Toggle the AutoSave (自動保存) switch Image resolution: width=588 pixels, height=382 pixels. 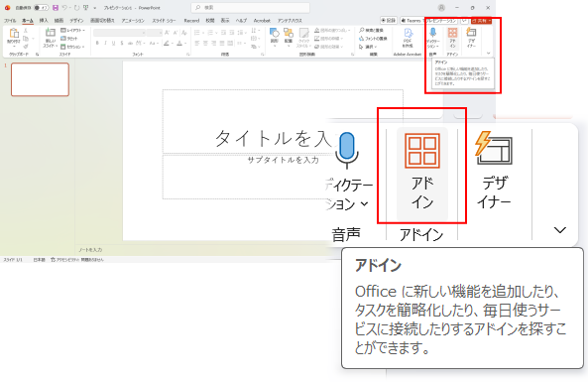41,8
